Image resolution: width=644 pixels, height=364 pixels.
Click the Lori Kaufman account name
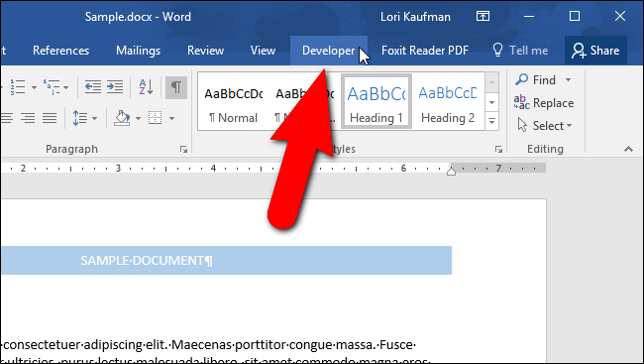(x=415, y=17)
